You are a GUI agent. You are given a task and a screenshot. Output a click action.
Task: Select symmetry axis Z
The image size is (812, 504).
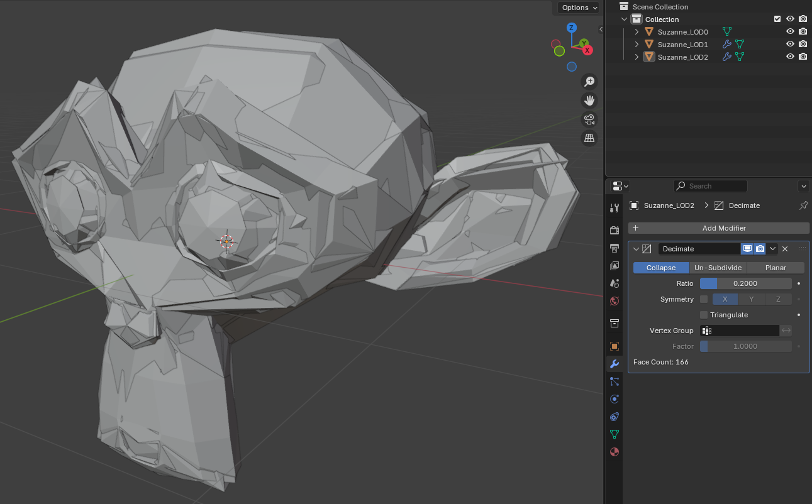(778, 299)
